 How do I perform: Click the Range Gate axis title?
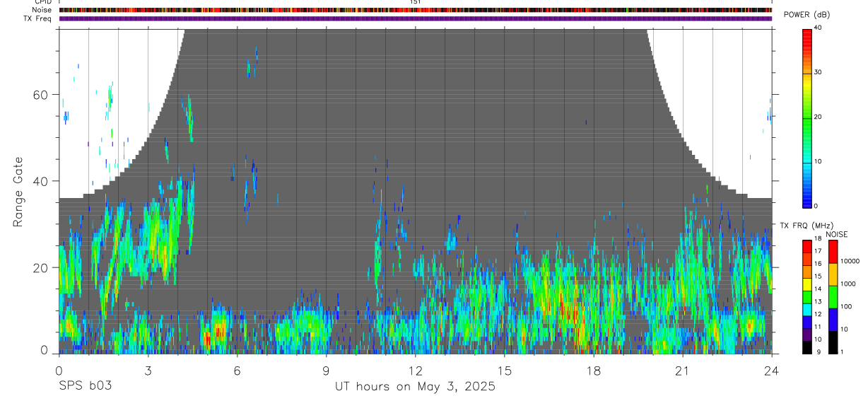point(18,192)
